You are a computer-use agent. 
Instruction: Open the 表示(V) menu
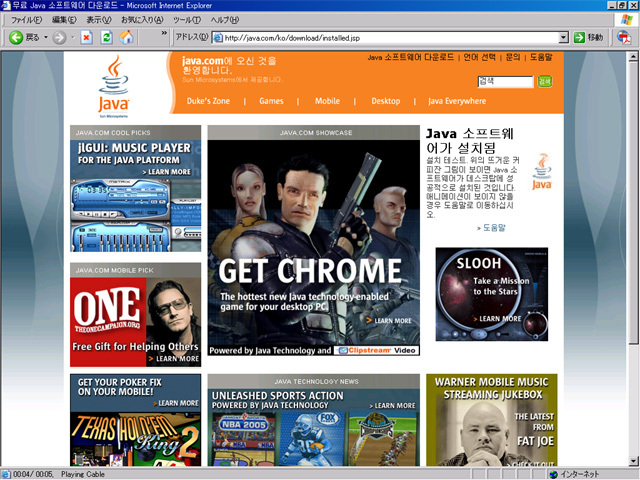point(99,20)
